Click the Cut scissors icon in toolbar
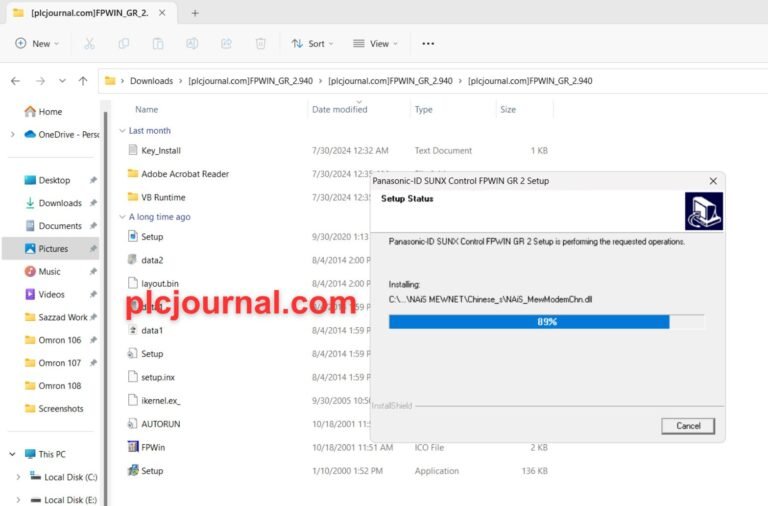Viewport: 768px width, 506px height. 89,44
